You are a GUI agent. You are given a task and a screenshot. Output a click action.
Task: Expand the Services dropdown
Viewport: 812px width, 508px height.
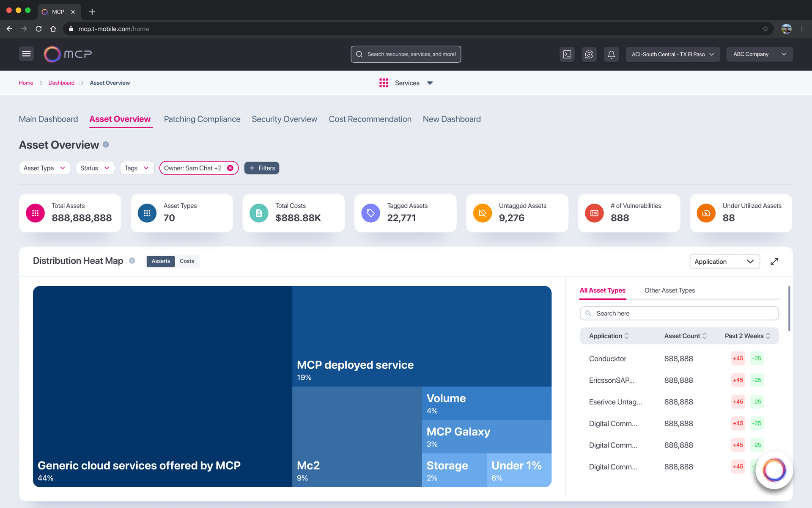(x=430, y=83)
